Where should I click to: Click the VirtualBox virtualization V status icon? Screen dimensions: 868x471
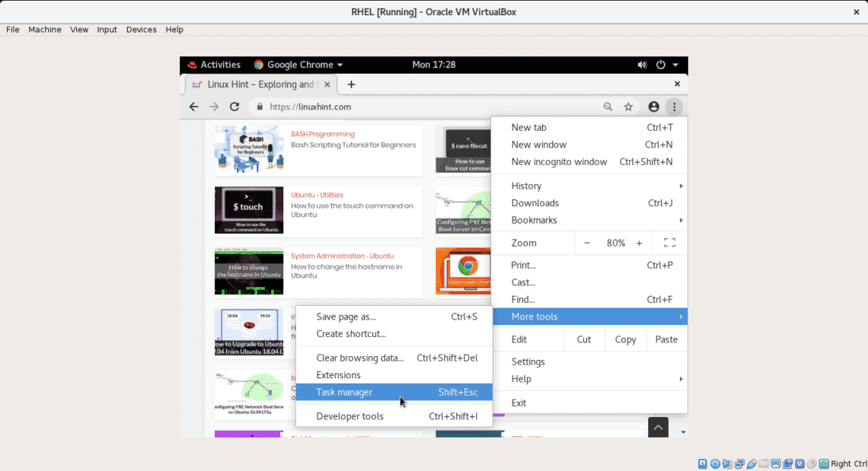(800, 464)
